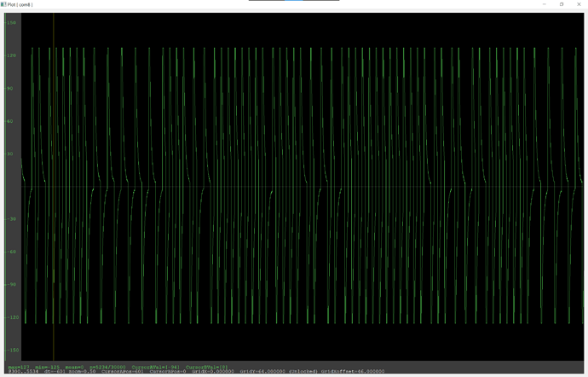This screenshot has width=588, height=377.
Task: Click the 'max=127' status readout
Action: click(19, 368)
